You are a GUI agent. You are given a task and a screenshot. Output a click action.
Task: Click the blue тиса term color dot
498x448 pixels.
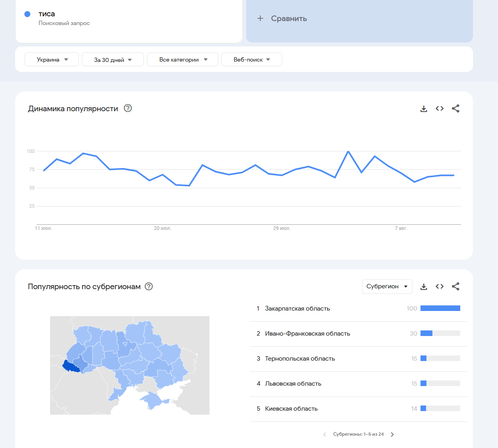pyautogui.click(x=27, y=14)
